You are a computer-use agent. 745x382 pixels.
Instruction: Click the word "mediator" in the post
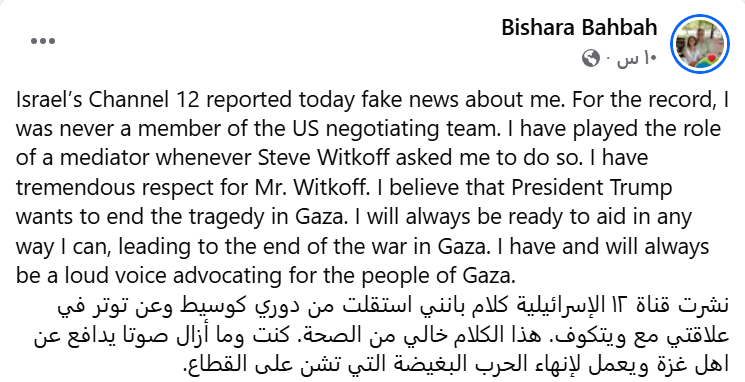pos(105,158)
